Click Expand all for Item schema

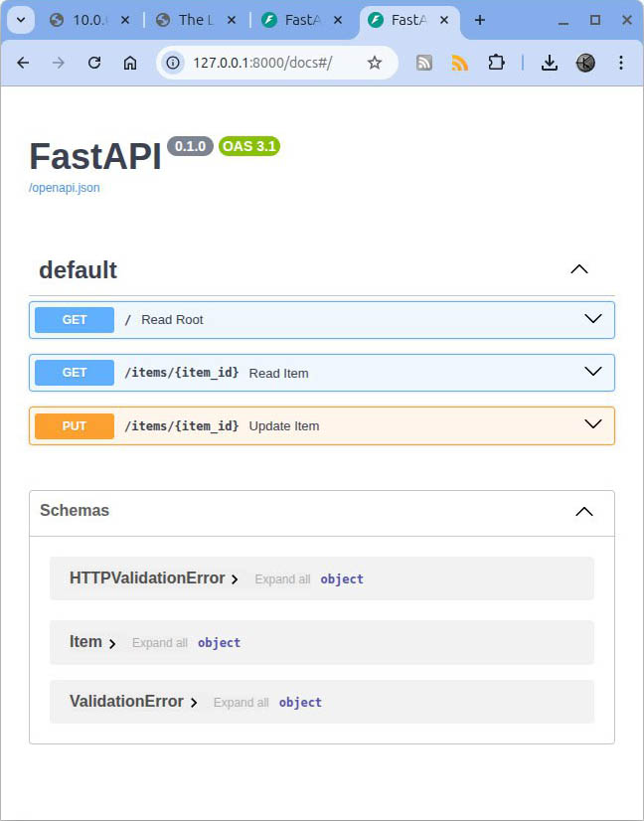[159, 643]
